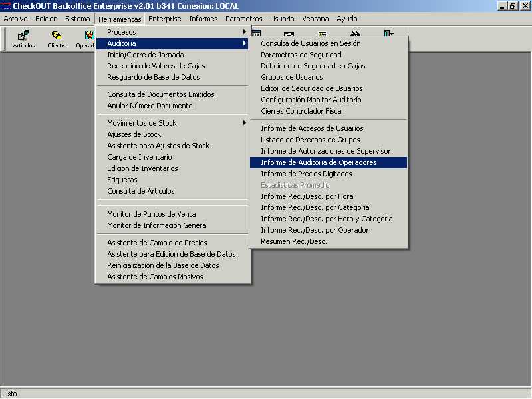Choose Cierres Controlador Fiscal
Viewport: 532px width, 399px height.
click(x=329, y=111)
